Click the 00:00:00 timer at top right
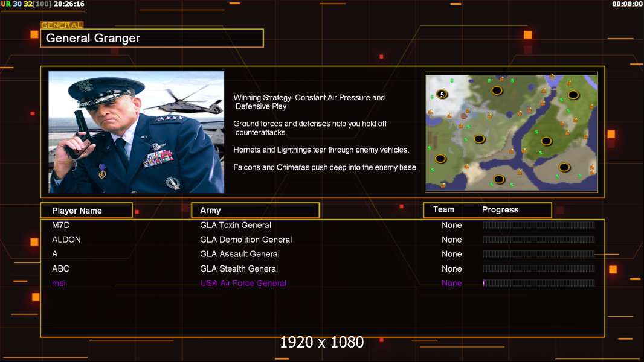644x362 pixels. pyautogui.click(x=627, y=4)
